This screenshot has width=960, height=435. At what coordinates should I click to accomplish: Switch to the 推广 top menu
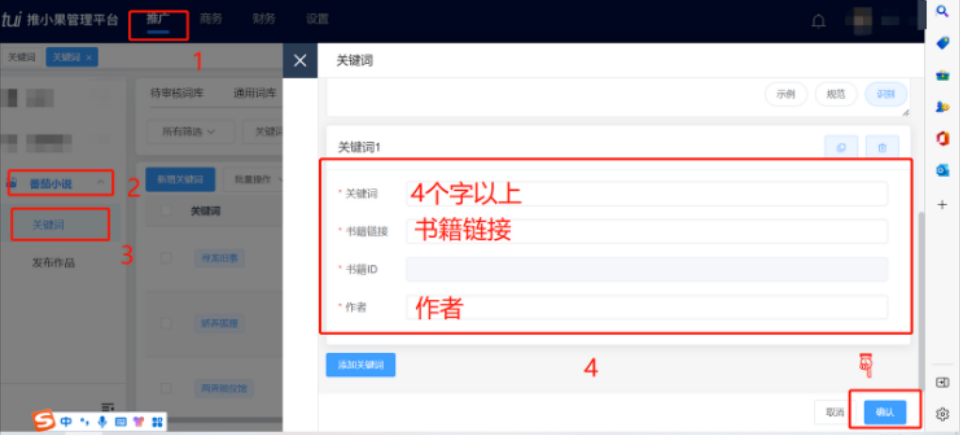[158, 19]
